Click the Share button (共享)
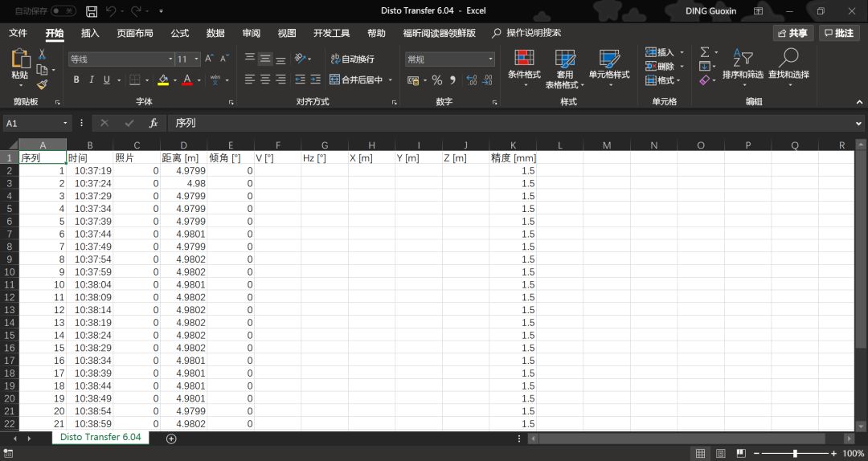The width and height of the screenshot is (868, 461). (x=792, y=33)
